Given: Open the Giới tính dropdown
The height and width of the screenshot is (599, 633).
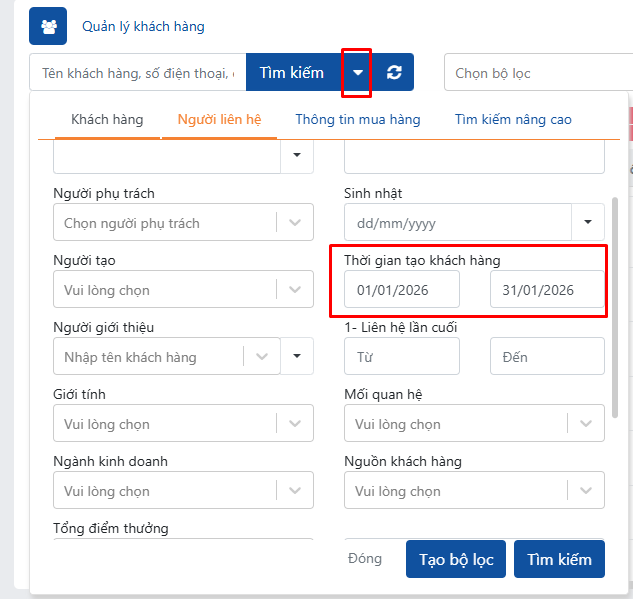Looking at the screenshot, I should pos(182,424).
